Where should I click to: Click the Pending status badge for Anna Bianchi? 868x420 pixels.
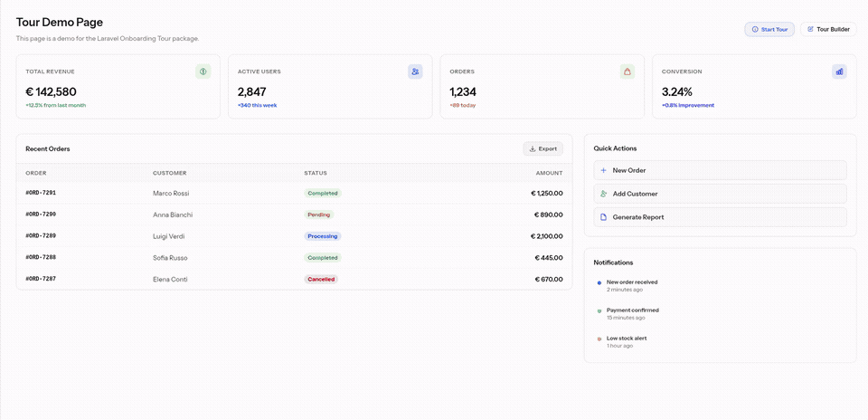pyautogui.click(x=319, y=215)
